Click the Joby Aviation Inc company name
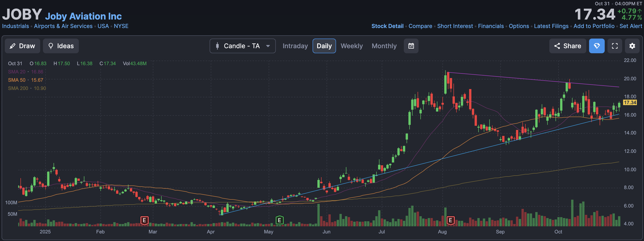Viewport: 644px width, 241px height. coord(83,16)
